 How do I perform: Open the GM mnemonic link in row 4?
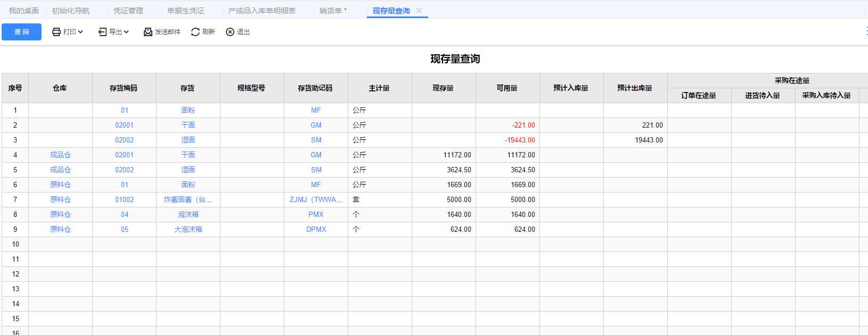(316, 155)
